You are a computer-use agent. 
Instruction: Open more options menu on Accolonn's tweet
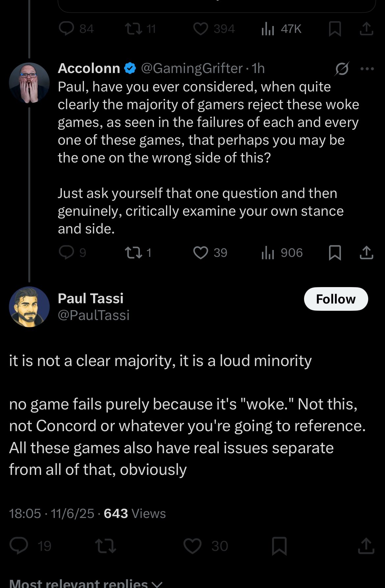pos(367,69)
